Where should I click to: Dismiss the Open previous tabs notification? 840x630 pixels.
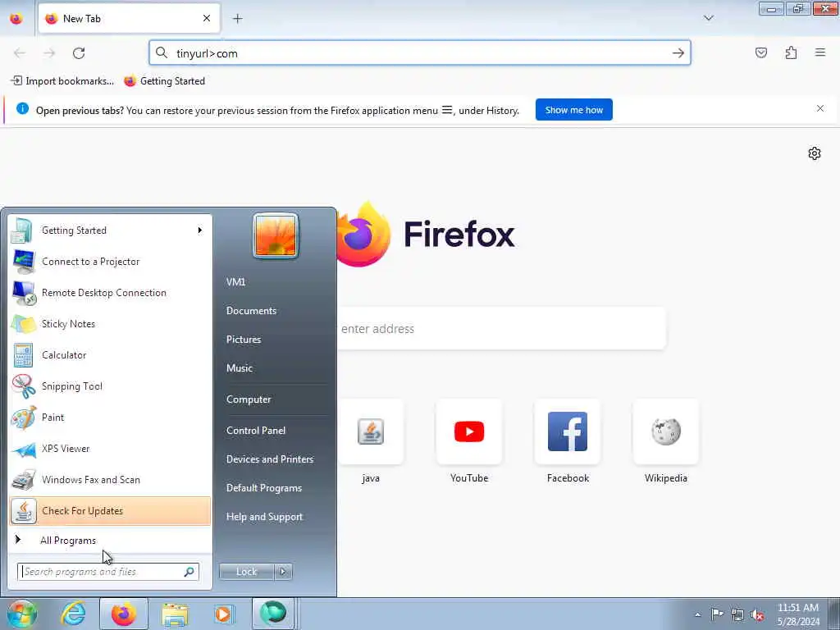(x=820, y=108)
